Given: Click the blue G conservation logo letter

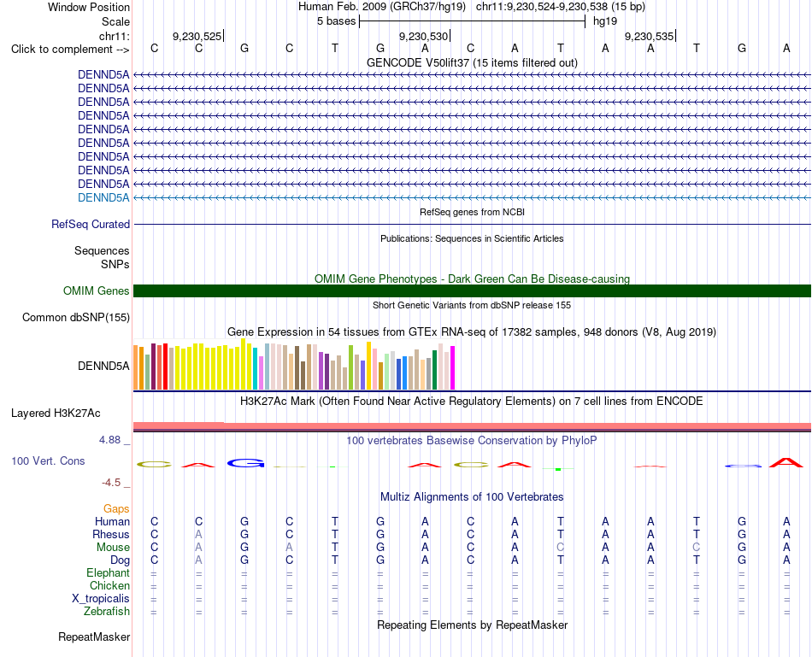Looking at the screenshot, I should coord(245,463).
